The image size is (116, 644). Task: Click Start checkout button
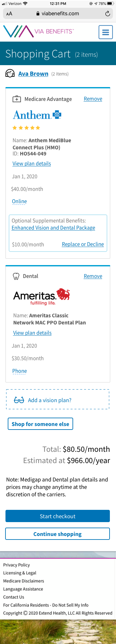click(x=58, y=516)
